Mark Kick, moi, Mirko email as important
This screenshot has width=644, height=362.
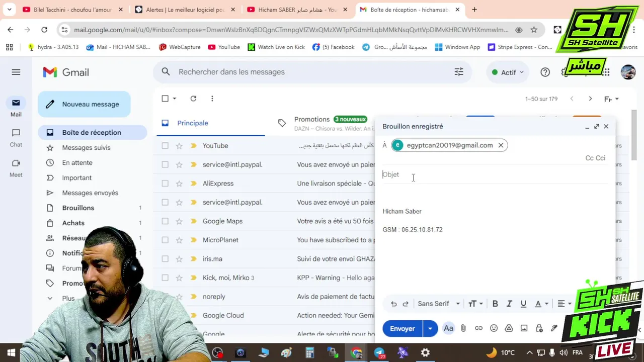(193, 278)
